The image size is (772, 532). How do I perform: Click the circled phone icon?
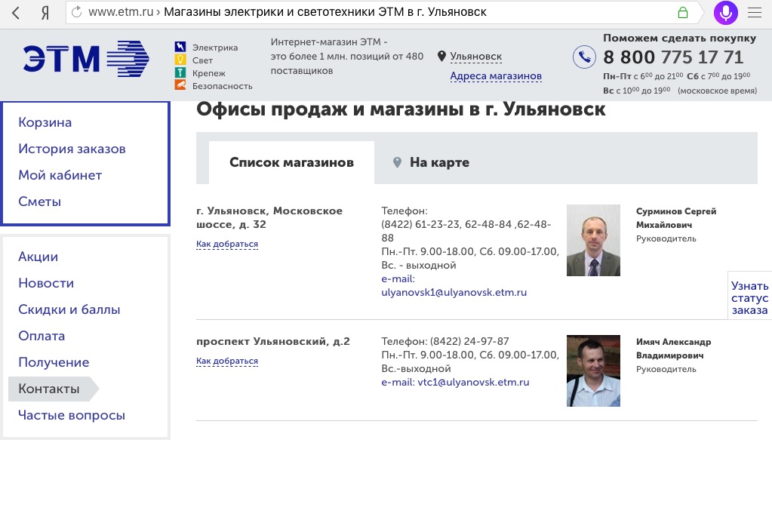coord(584,57)
